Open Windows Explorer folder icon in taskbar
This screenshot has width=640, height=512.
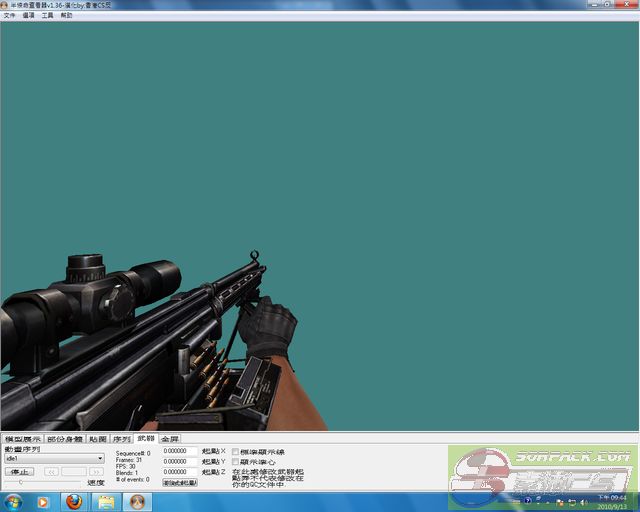point(105,502)
